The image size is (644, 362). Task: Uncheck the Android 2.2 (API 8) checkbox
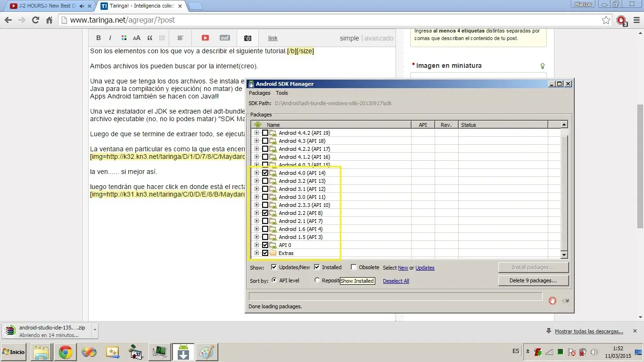point(265,213)
